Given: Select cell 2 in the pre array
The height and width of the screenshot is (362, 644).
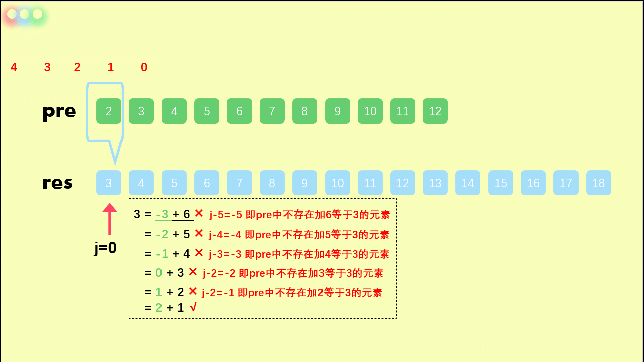Looking at the screenshot, I should [x=108, y=111].
